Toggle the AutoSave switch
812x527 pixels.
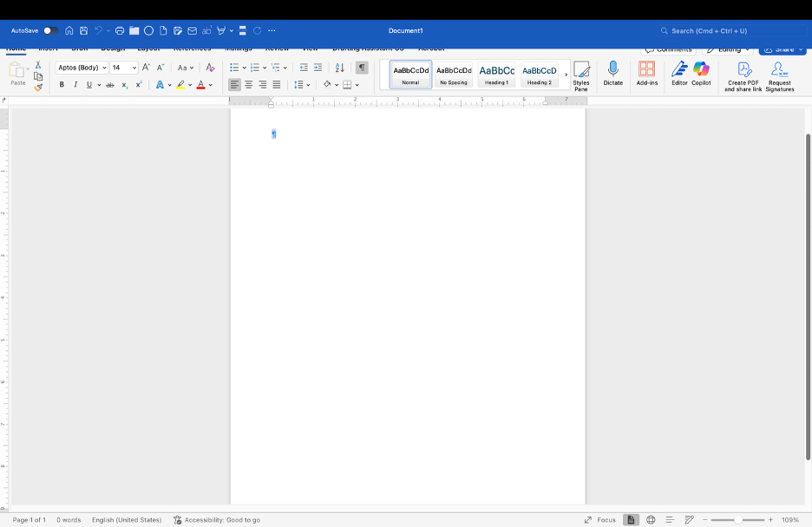pyautogui.click(x=51, y=30)
